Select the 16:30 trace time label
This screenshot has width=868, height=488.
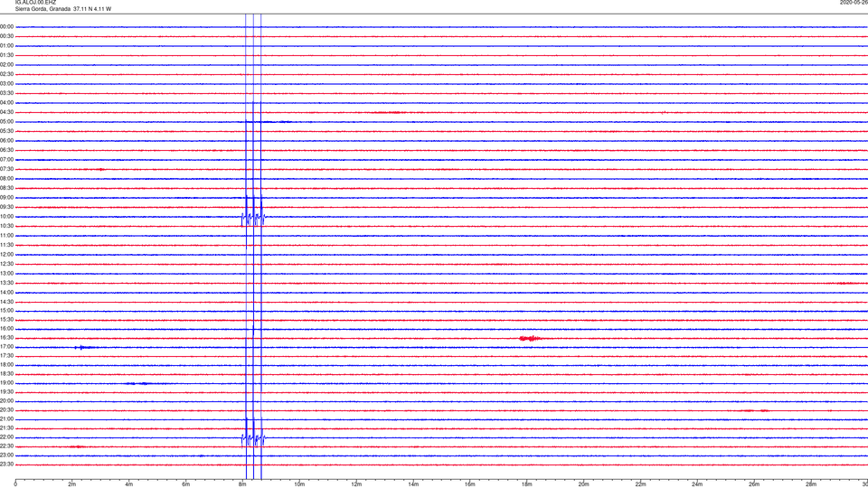[6, 338]
